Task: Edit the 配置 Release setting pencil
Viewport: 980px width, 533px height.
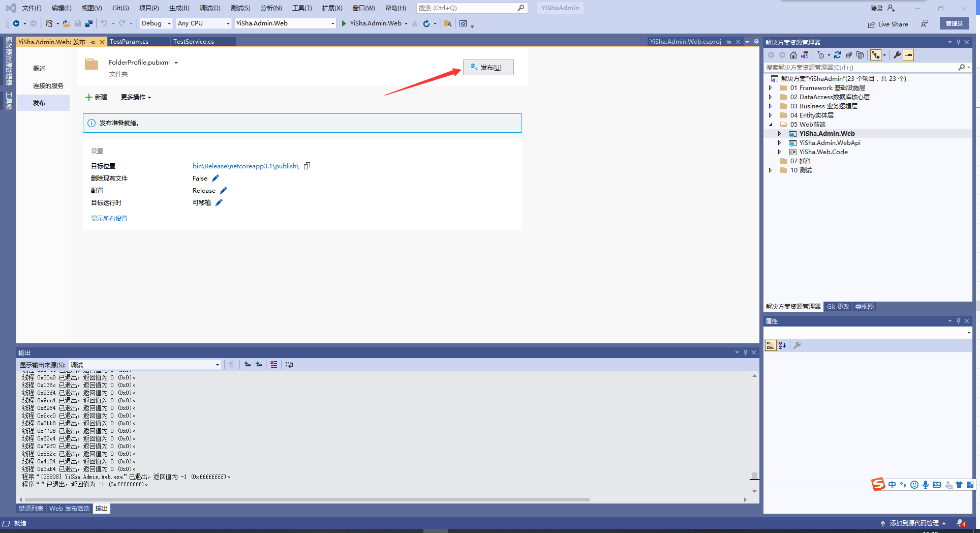Action: [x=224, y=190]
